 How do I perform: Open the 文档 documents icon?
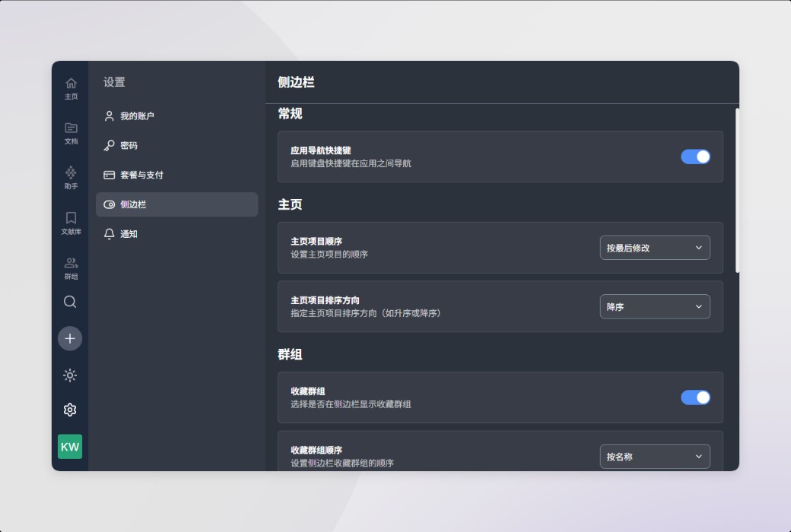pos(71,133)
